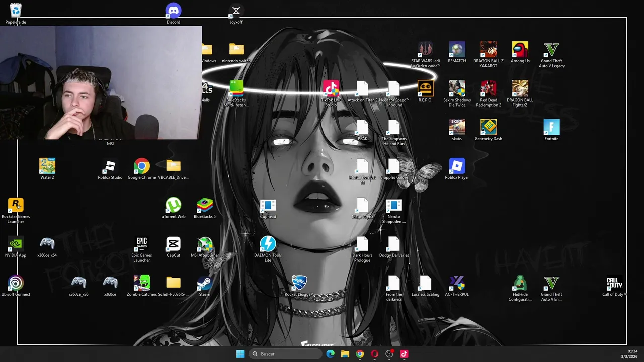Launch the R.E.P.O. game icon
The width and height of the screenshot is (644, 362).
point(425,92)
